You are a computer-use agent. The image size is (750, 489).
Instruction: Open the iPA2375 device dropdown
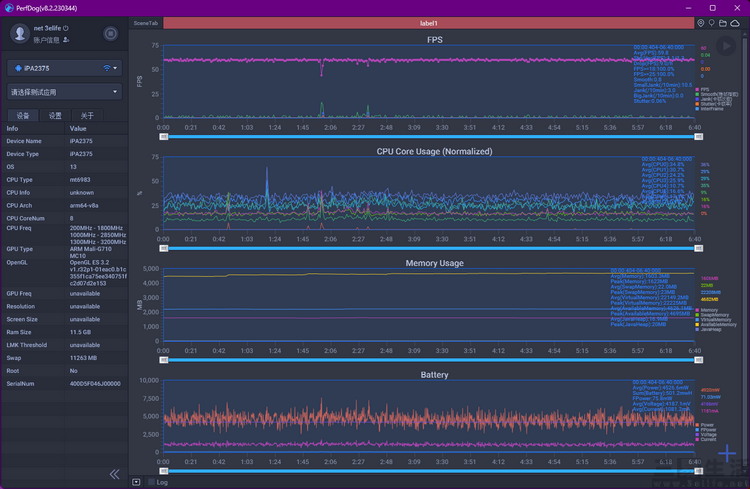tap(64, 68)
